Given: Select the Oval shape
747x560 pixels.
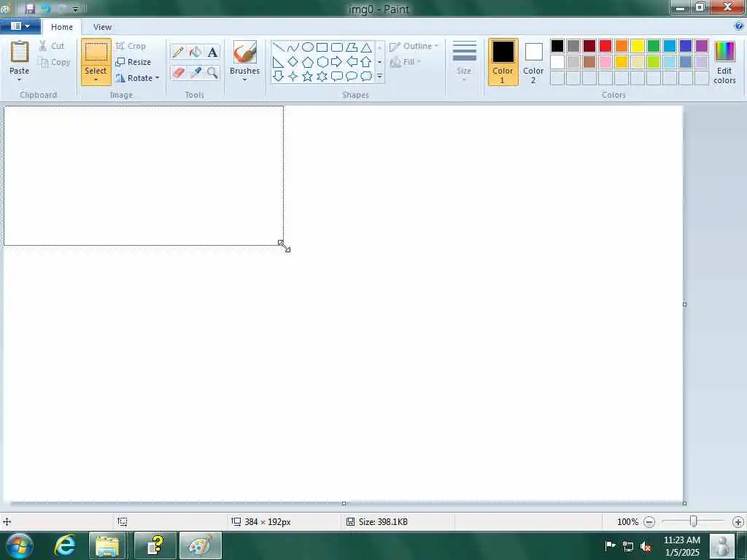Looking at the screenshot, I should pos(308,47).
